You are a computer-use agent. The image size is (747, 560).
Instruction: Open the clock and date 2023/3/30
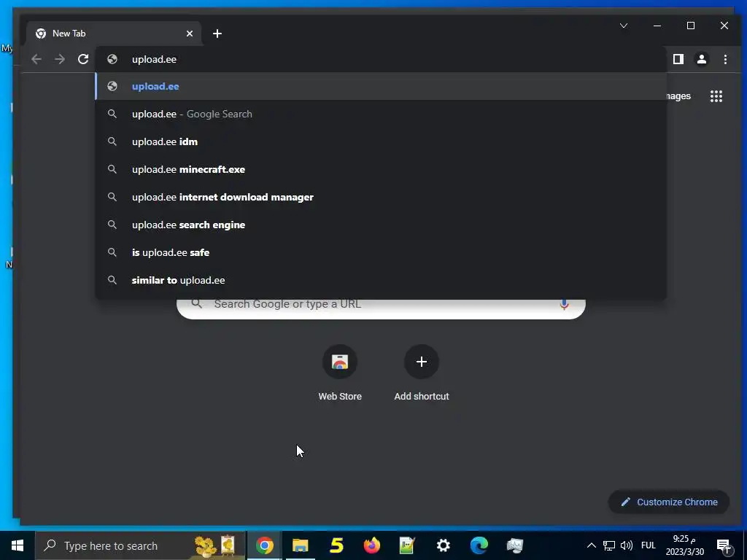click(684, 545)
